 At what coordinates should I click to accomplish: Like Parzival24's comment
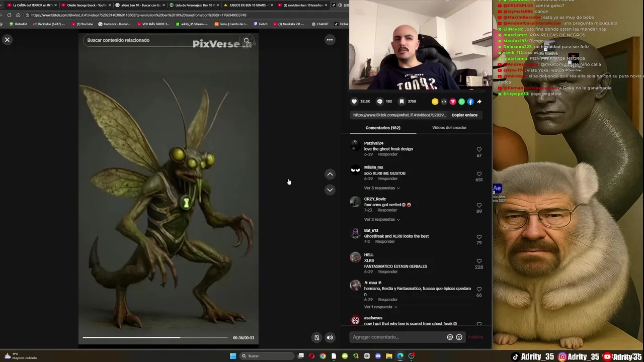coord(479,149)
